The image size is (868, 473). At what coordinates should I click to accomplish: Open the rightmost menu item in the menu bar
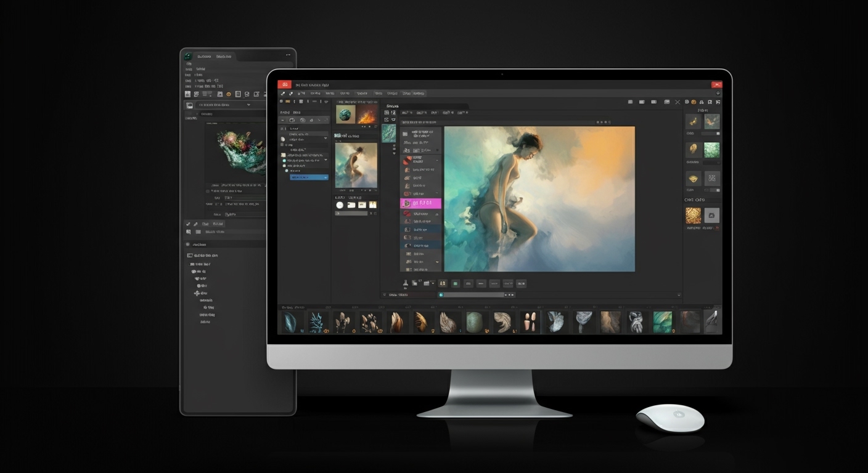coord(417,94)
